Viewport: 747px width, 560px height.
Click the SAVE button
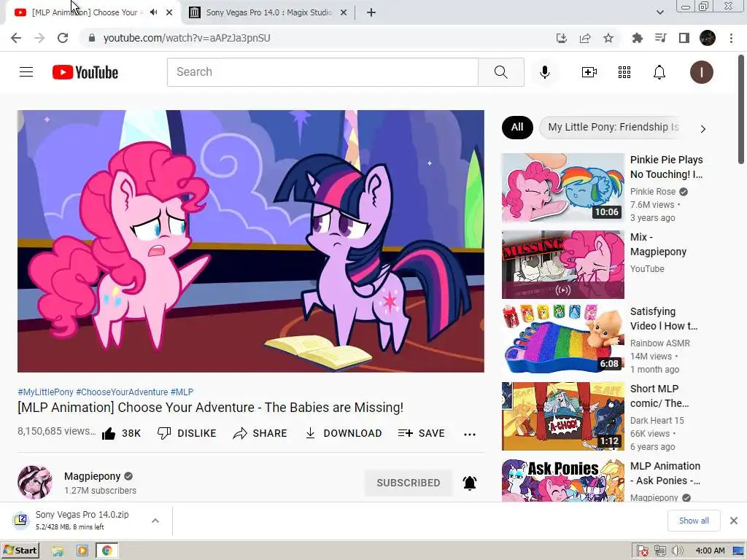tap(422, 433)
